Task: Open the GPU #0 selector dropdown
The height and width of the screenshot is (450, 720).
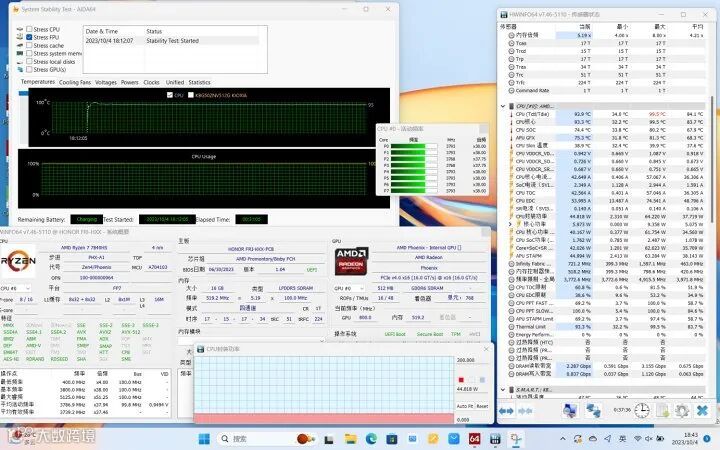Action: (349, 288)
